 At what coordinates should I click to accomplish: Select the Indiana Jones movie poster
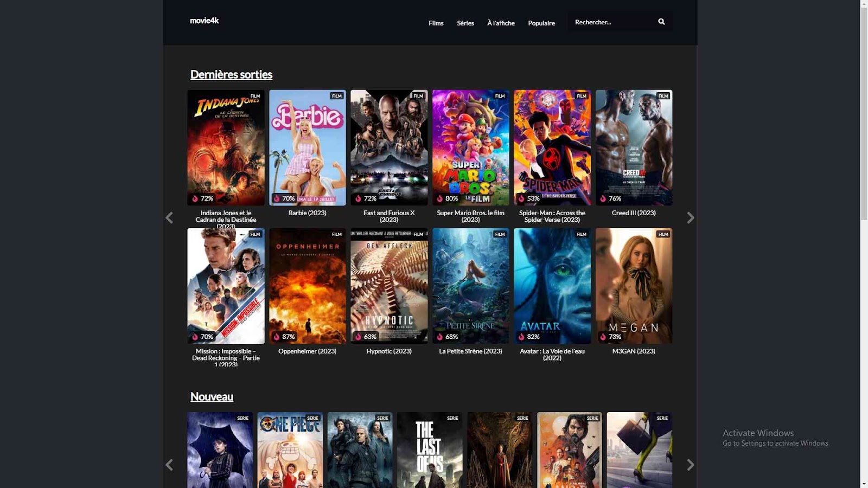pos(226,147)
